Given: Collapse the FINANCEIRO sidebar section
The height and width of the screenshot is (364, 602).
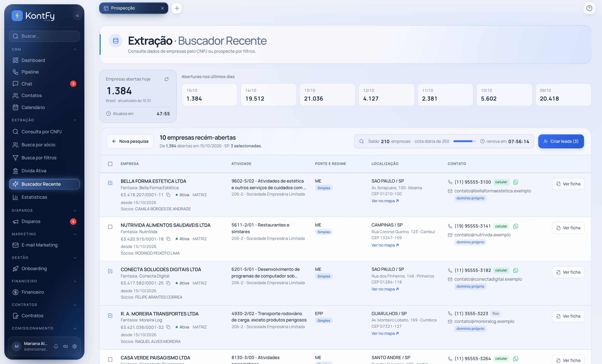Looking at the screenshot, I should point(75,281).
